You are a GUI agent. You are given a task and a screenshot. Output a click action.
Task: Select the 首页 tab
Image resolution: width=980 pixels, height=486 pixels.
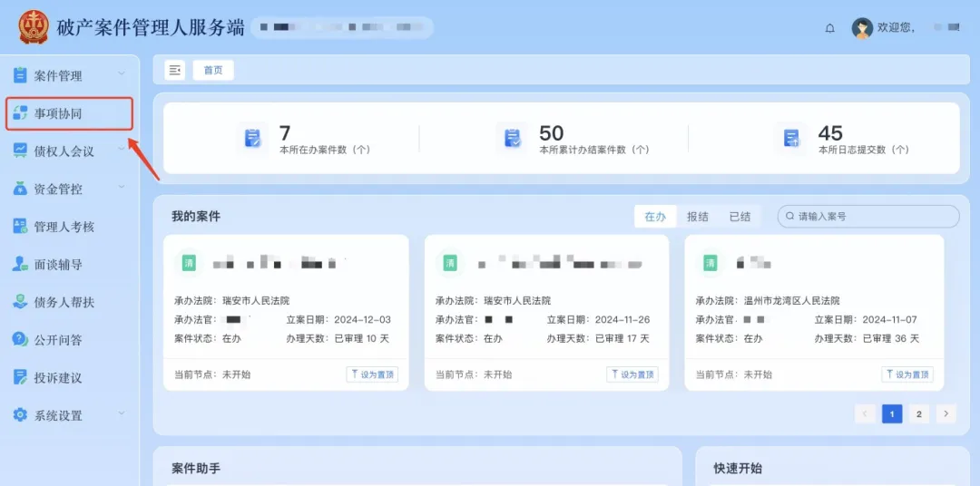(x=213, y=70)
